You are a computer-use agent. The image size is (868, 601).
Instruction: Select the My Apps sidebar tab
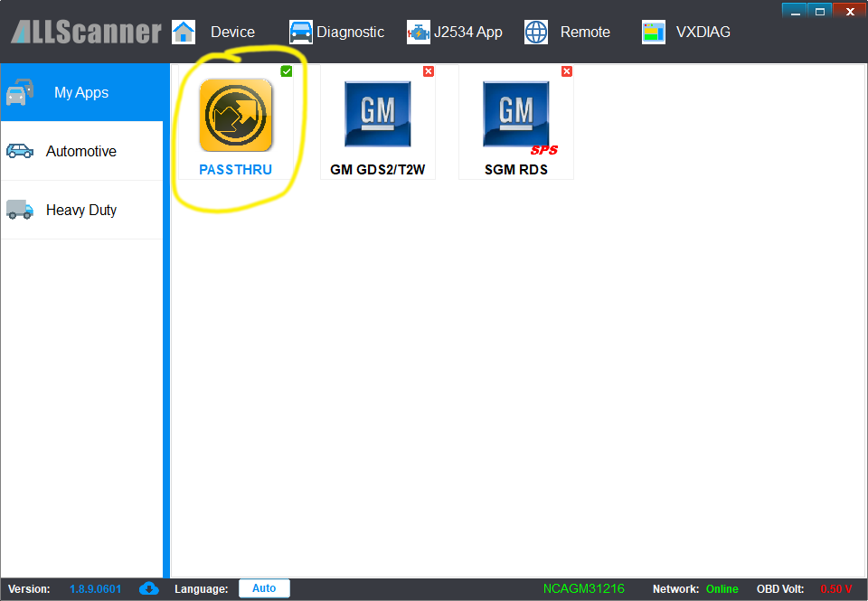81,92
